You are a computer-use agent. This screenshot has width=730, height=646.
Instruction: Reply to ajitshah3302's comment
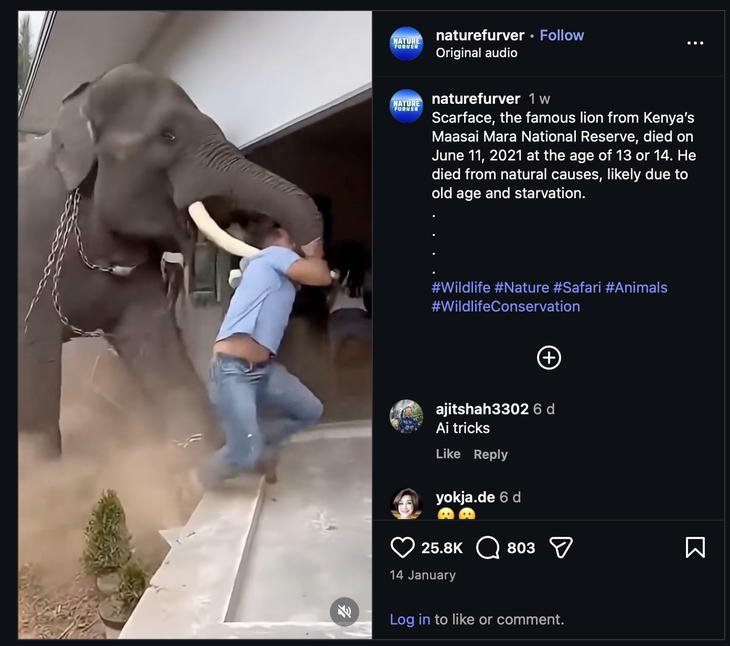490,454
